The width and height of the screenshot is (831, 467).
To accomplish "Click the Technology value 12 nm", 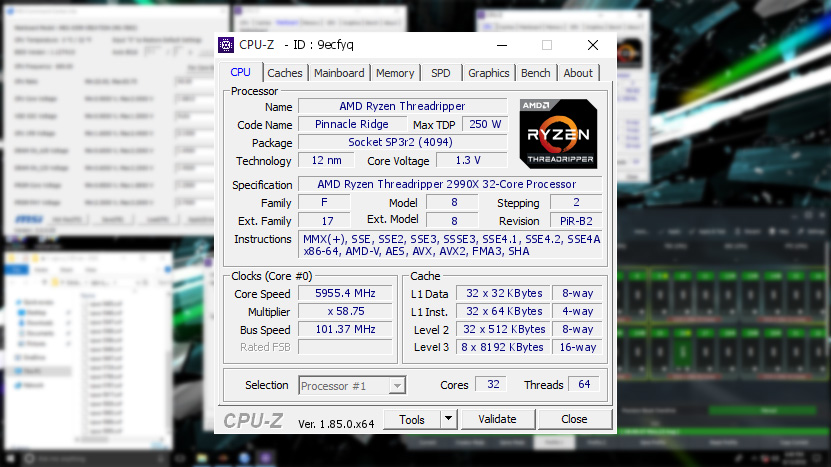I will coord(326,160).
